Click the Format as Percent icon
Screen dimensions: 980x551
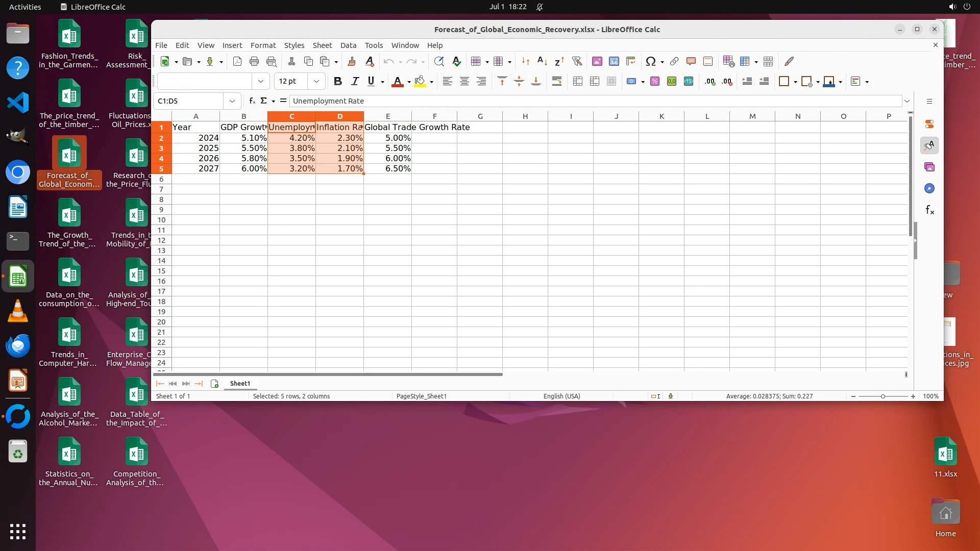pyautogui.click(x=654, y=82)
